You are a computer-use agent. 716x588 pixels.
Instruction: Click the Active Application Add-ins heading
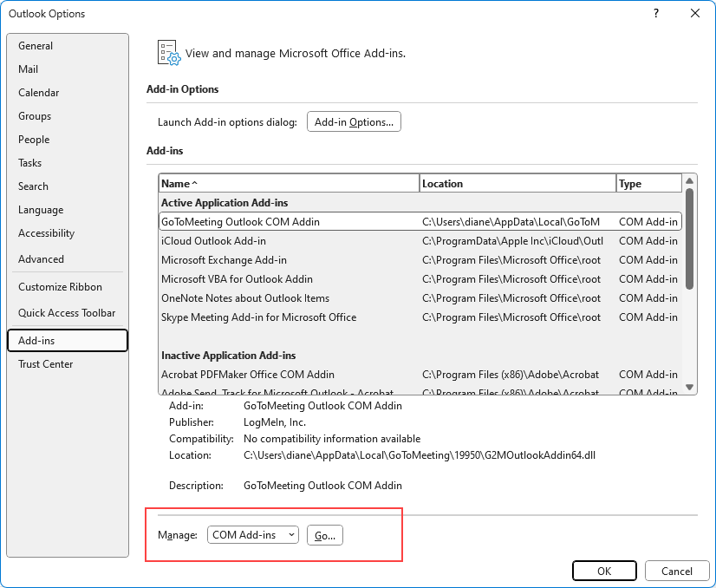[x=225, y=203]
